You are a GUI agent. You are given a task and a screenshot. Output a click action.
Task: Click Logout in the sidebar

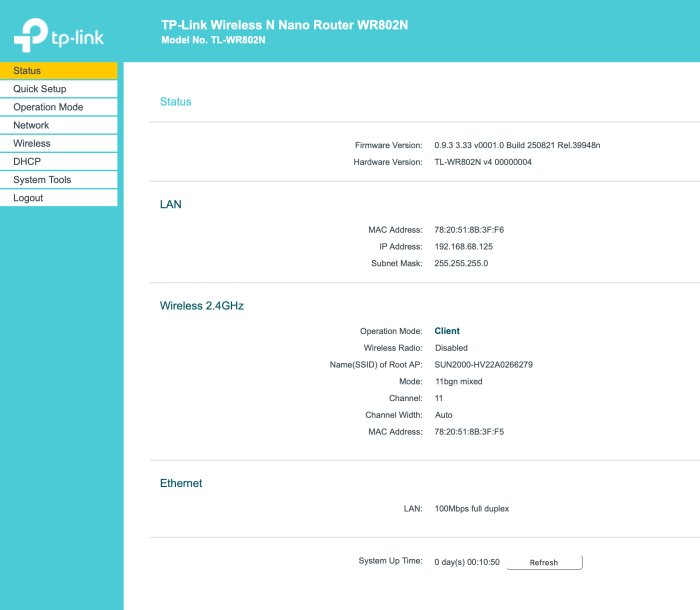pyautogui.click(x=58, y=198)
